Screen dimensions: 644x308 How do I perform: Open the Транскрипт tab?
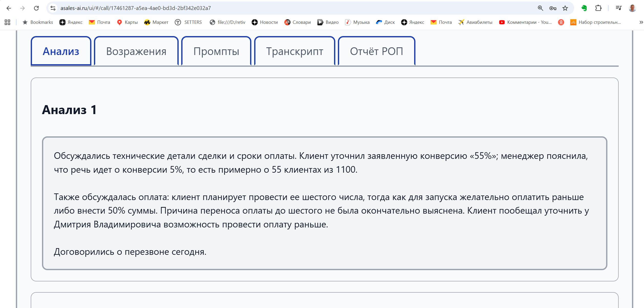pyautogui.click(x=295, y=51)
